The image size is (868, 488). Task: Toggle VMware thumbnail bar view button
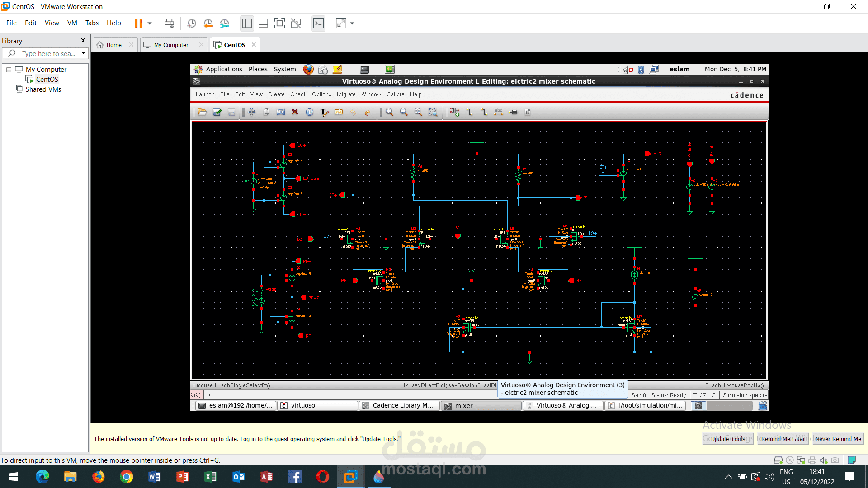pos(263,23)
